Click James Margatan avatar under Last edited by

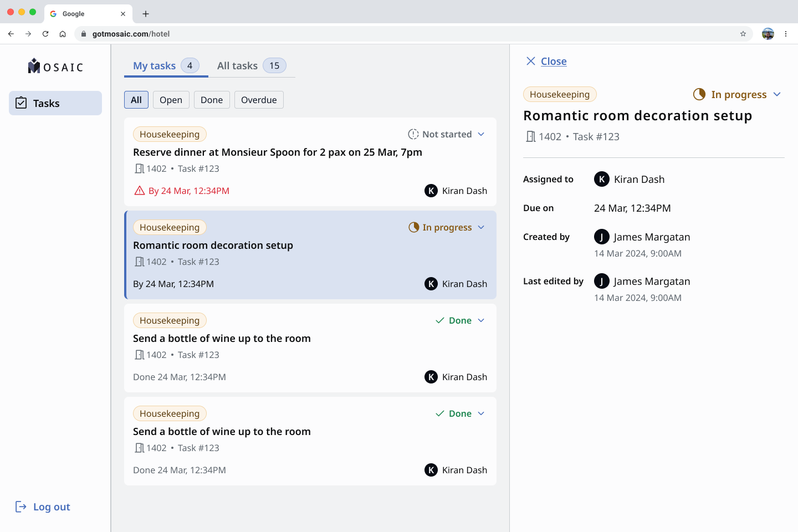(602, 281)
